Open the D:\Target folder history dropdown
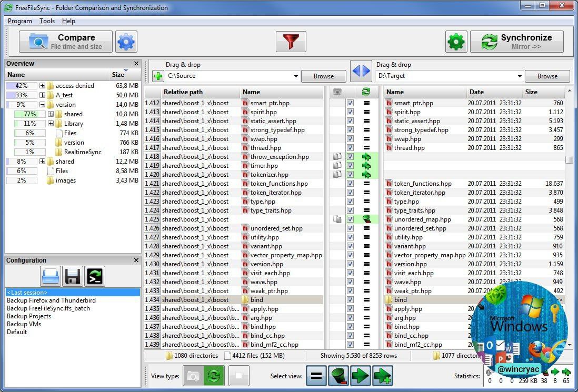Image resolution: width=578 pixels, height=392 pixels. [x=520, y=76]
